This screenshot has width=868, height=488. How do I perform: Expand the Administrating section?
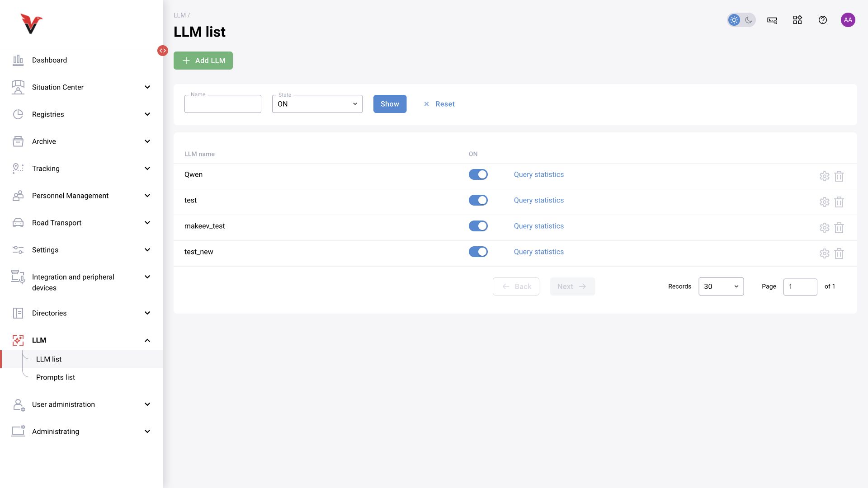point(81,432)
